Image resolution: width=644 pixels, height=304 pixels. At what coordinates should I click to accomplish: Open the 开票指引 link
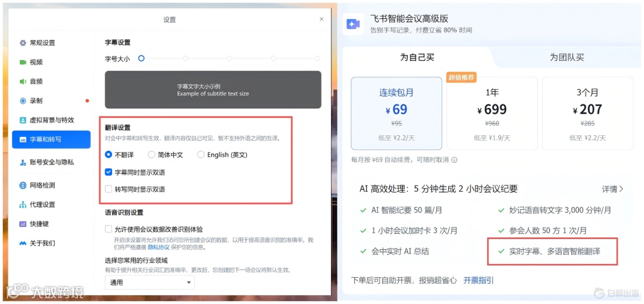(478, 281)
